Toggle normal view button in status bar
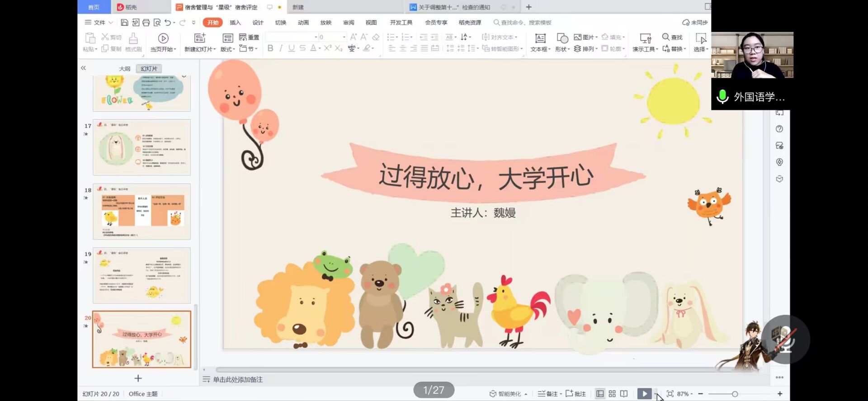This screenshot has width=868, height=401. (600, 394)
